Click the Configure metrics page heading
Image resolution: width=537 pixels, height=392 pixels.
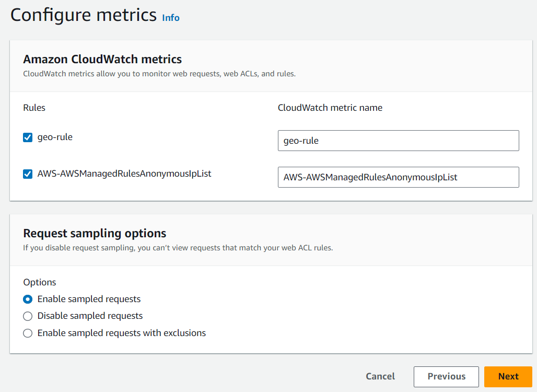click(84, 15)
